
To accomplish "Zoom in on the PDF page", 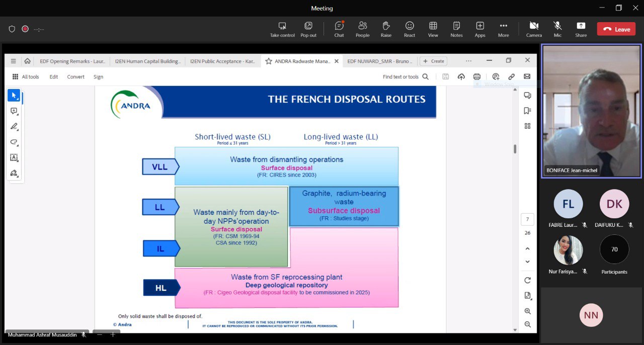I will [527, 311].
